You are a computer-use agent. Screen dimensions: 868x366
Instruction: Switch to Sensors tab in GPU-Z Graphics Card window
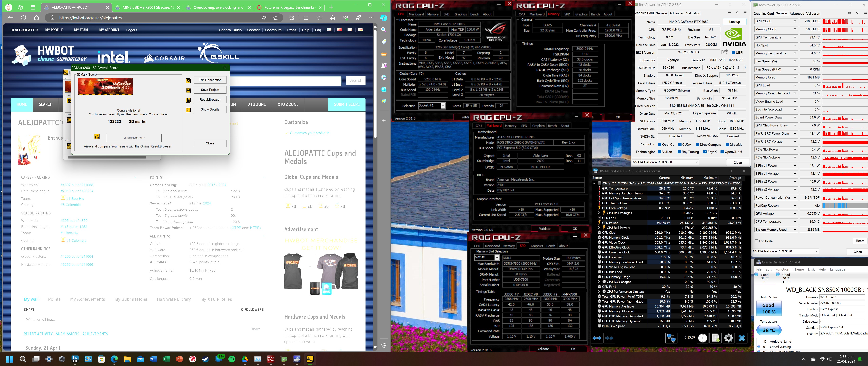pos(662,13)
